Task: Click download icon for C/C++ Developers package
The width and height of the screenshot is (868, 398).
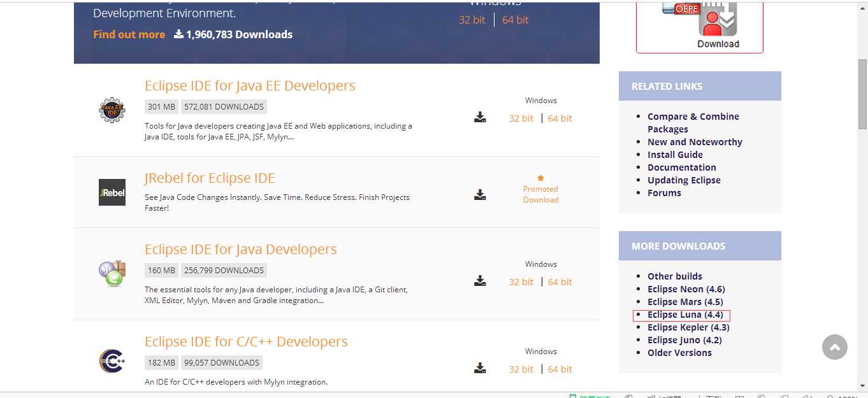Action: [x=480, y=368]
